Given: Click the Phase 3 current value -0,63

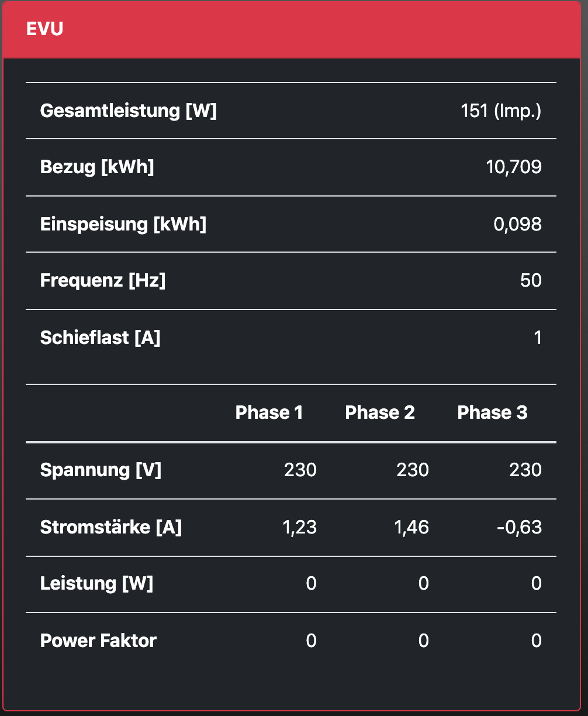Looking at the screenshot, I should click(521, 527).
